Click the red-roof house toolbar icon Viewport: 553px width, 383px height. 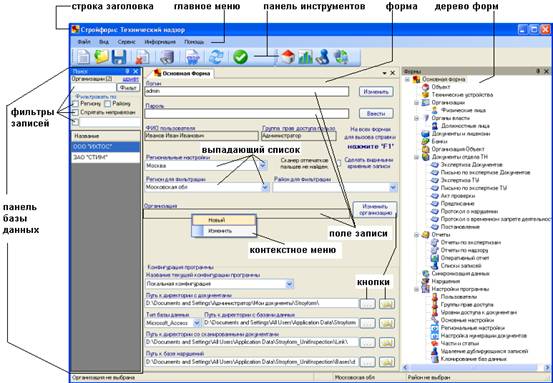(x=287, y=57)
